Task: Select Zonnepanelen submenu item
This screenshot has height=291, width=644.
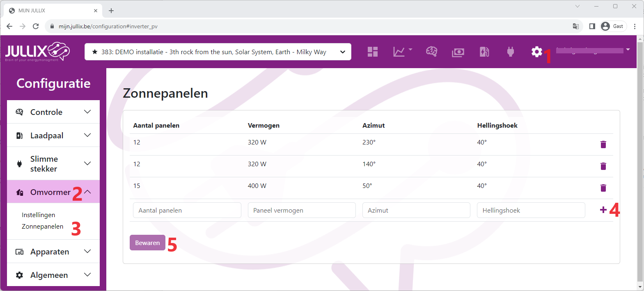Action: point(42,227)
